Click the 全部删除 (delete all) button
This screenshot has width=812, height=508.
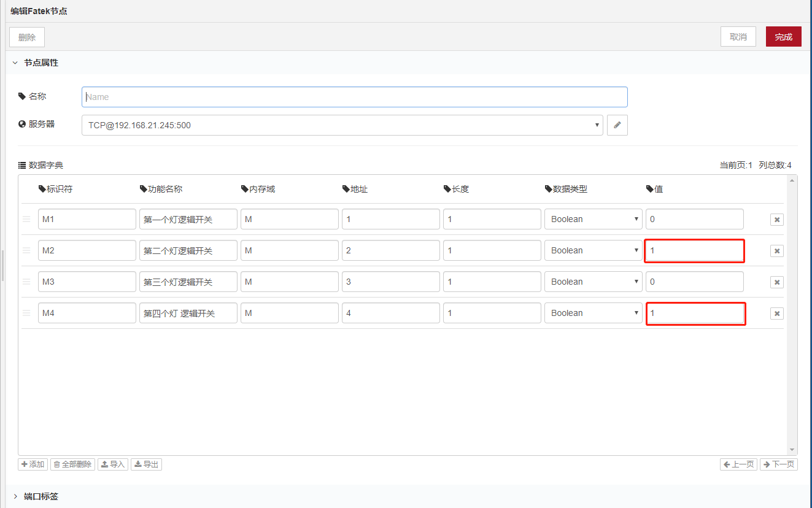[72, 464]
